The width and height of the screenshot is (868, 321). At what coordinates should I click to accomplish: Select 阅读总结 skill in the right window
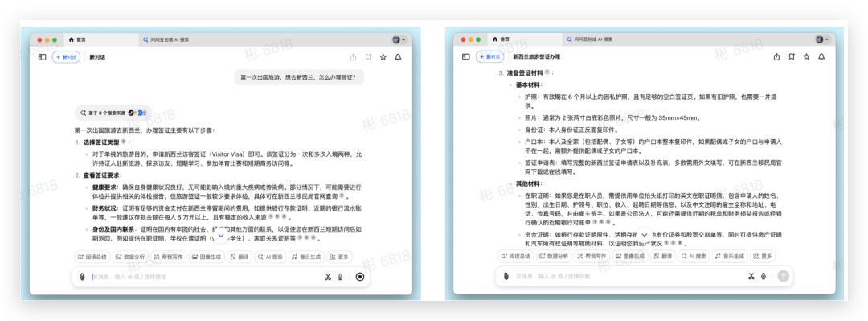[x=516, y=256]
